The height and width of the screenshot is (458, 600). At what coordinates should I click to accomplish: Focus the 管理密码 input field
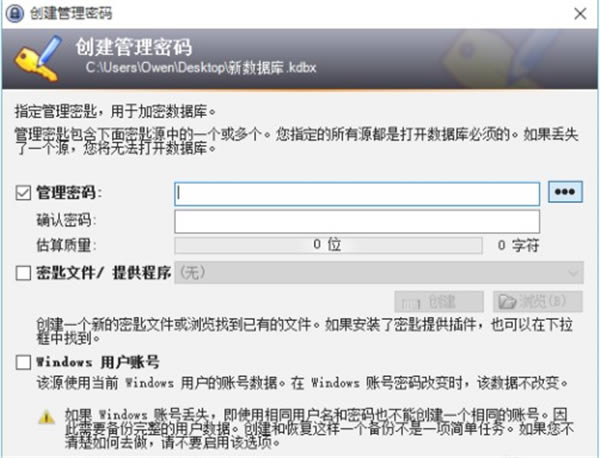tap(357, 194)
